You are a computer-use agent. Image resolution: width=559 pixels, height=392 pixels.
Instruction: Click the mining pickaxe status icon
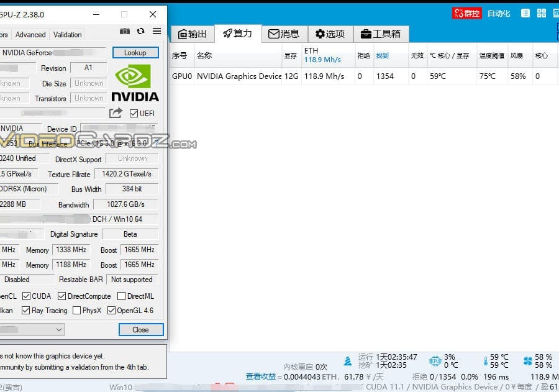click(x=348, y=361)
